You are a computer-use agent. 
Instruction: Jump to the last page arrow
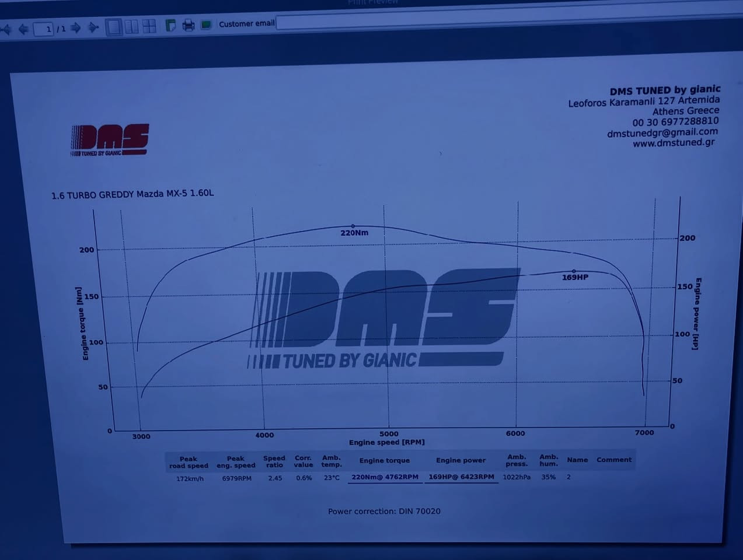[x=93, y=27]
